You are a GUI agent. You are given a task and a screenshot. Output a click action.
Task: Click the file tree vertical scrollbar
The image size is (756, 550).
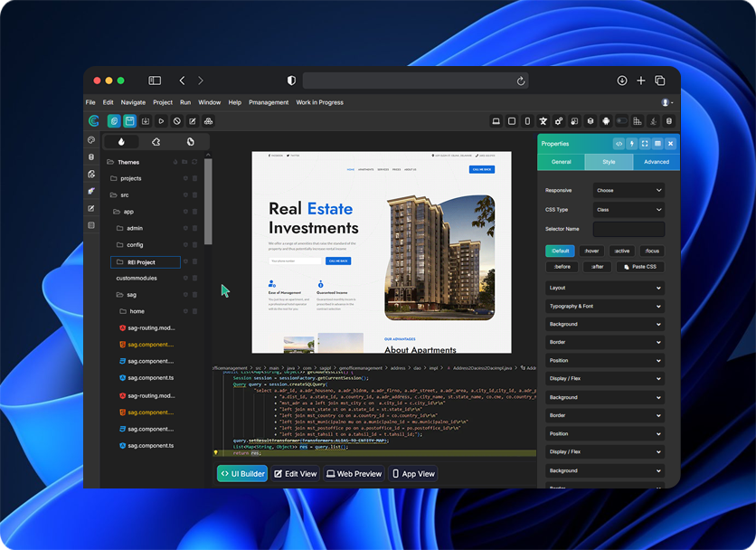coord(208,202)
